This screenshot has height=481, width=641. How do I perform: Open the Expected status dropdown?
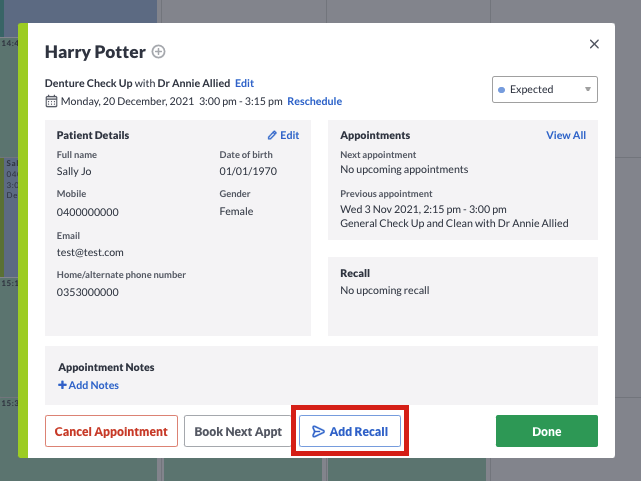coord(545,89)
